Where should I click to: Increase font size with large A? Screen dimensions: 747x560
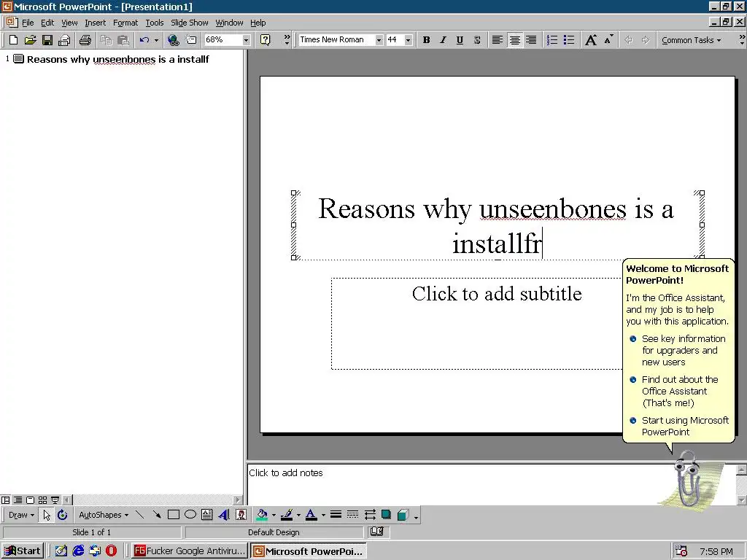pos(591,40)
